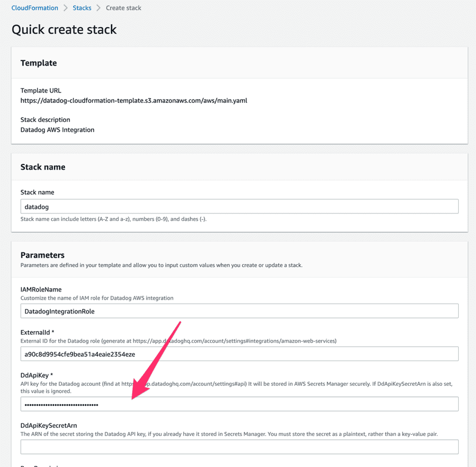476x467 pixels.
Task: Select the Datadog AWS Integration description text
Action: [57, 129]
